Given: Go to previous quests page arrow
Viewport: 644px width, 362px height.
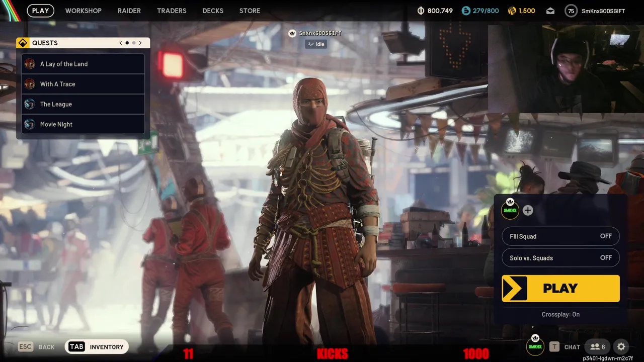Looking at the screenshot, I should pyautogui.click(x=121, y=43).
